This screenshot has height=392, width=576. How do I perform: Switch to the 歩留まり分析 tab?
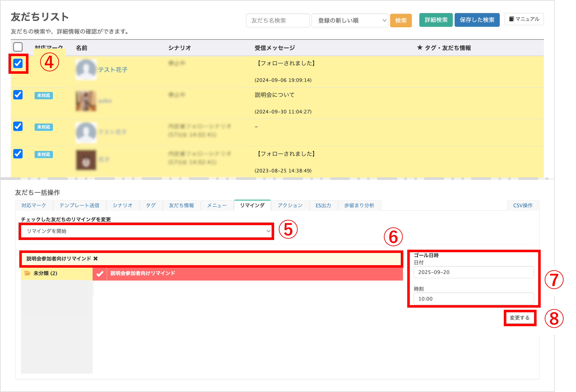359,205
